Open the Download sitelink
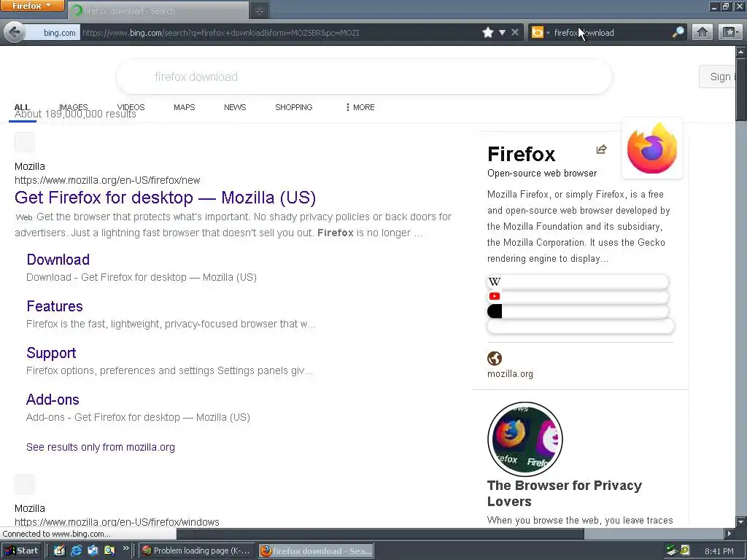This screenshot has width=747, height=560. pos(58,260)
